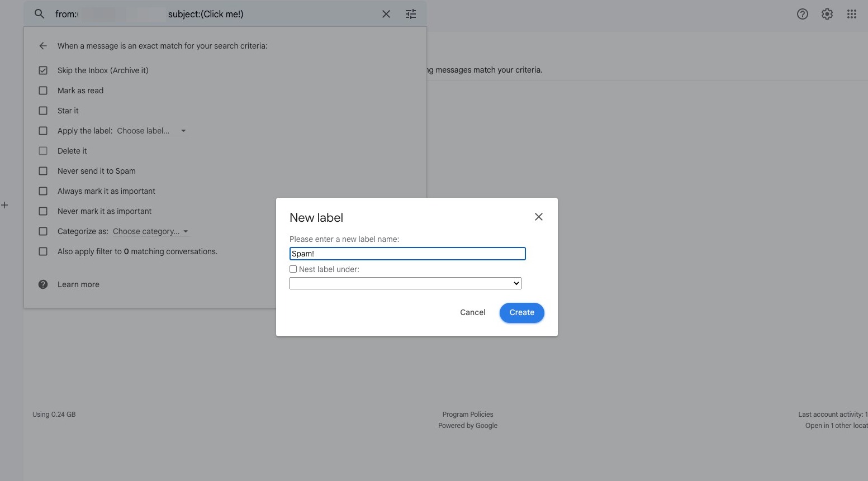Open the Choose category dropdown
Image resolution: width=868 pixels, height=481 pixels.
point(150,231)
